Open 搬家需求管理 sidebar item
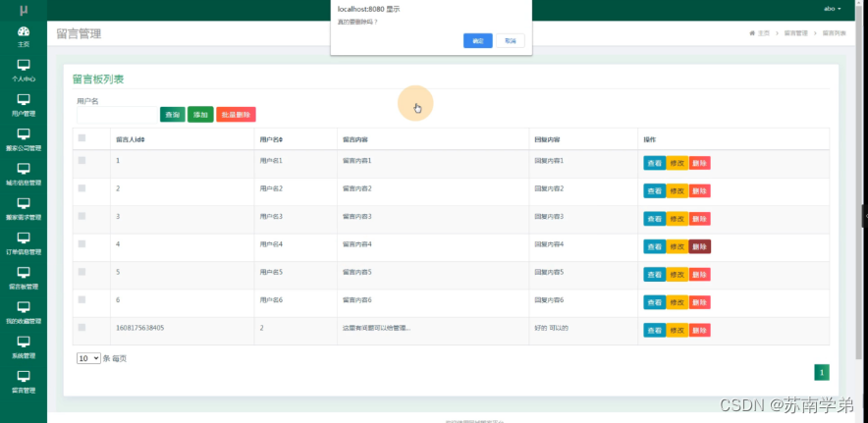 [x=24, y=209]
